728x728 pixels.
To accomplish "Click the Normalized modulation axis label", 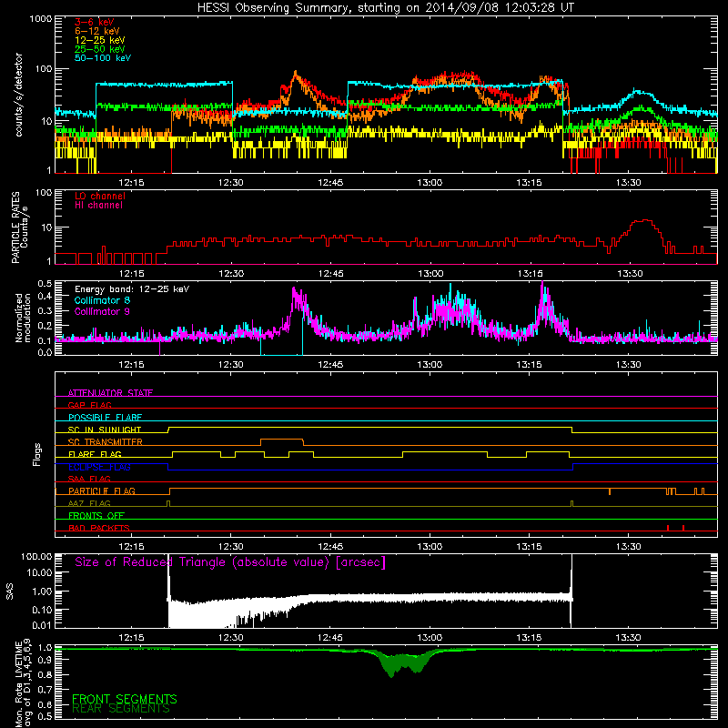I will click(24, 318).
